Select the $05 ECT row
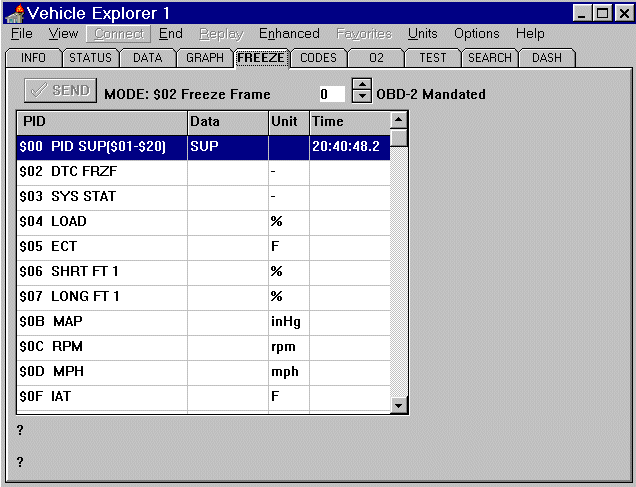The height and width of the screenshot is (487, 636). 100,247
